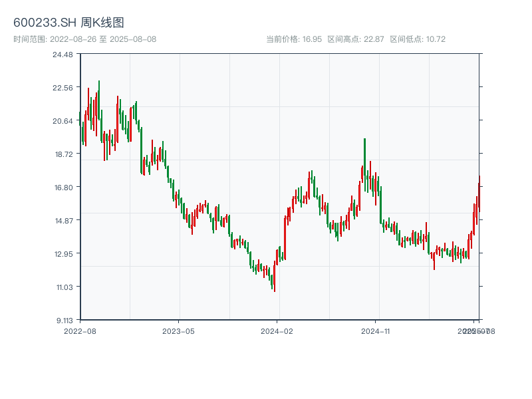532x399 pixels.
Task: Click the 24.48 y-axis label
Action: point(65,55)
